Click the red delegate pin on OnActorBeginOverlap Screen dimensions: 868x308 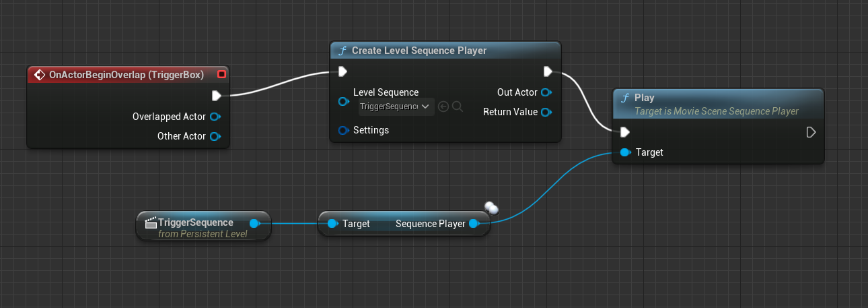coord(221,74)
